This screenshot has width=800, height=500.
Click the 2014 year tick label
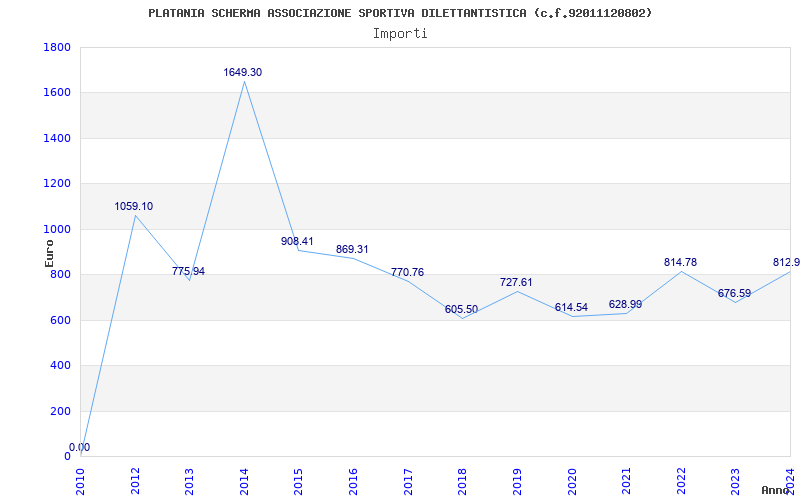point(244,482)
